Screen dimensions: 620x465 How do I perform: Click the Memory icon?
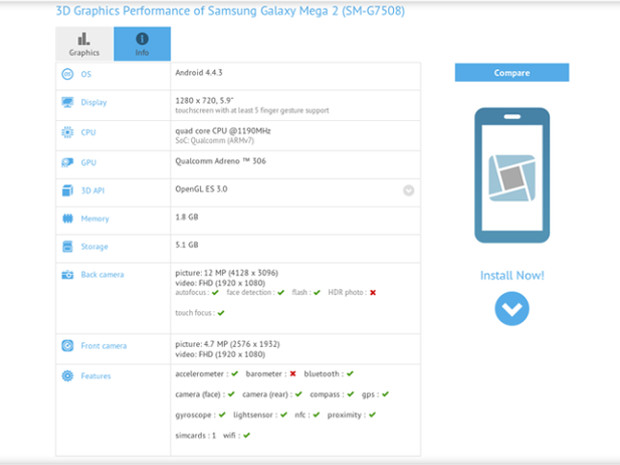[68, 218]
